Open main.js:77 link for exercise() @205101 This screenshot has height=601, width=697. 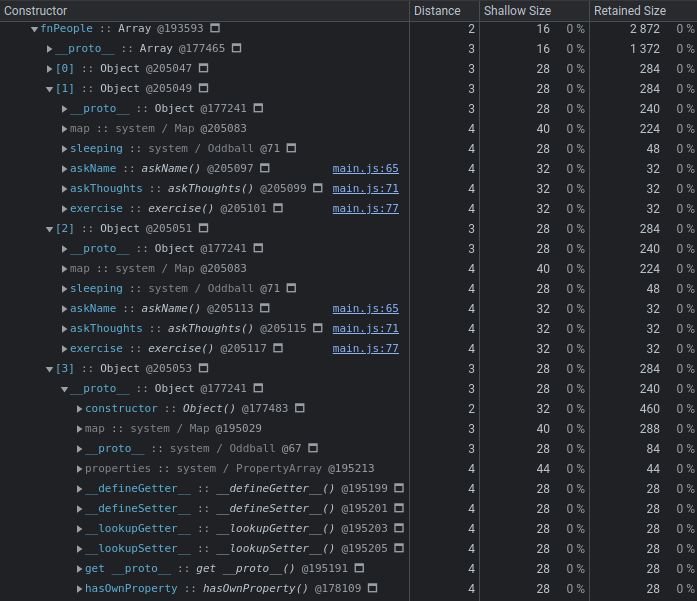[365, 208]
